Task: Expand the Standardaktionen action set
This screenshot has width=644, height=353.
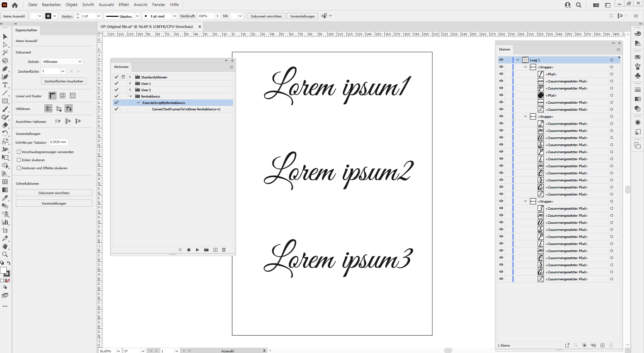Action: tap(130, 77)
